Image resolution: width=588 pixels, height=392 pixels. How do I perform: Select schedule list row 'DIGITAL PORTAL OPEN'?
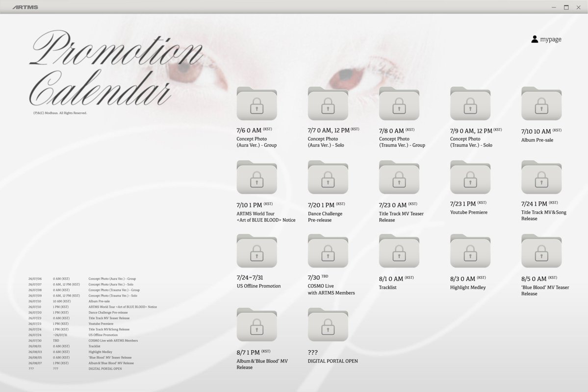pos(75,369)
